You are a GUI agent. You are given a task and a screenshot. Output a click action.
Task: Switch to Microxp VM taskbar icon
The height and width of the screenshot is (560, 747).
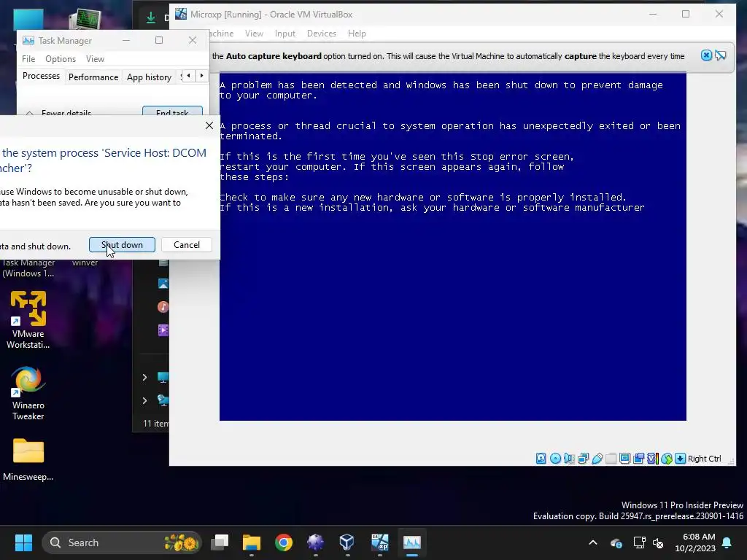click(x=379, y=542)
